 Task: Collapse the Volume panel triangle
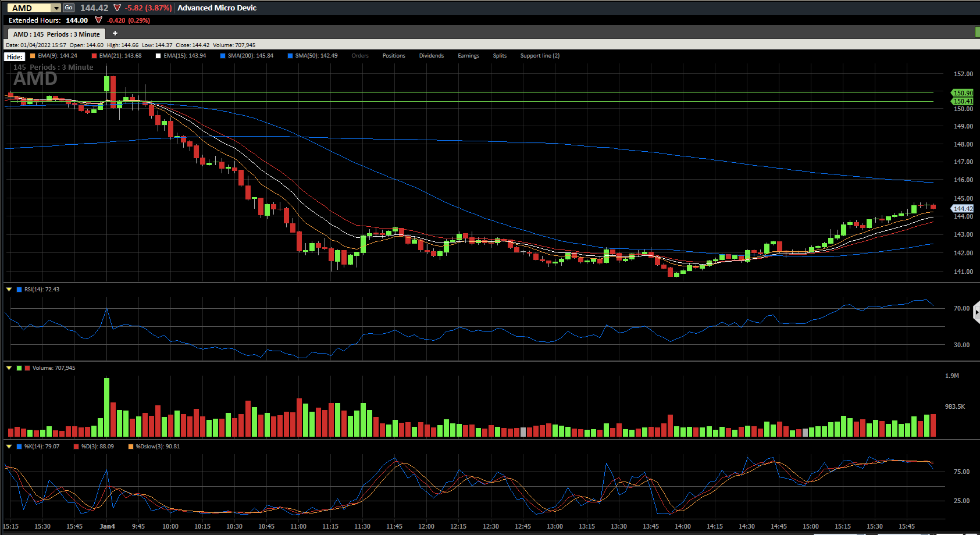[x=9, y=368]
